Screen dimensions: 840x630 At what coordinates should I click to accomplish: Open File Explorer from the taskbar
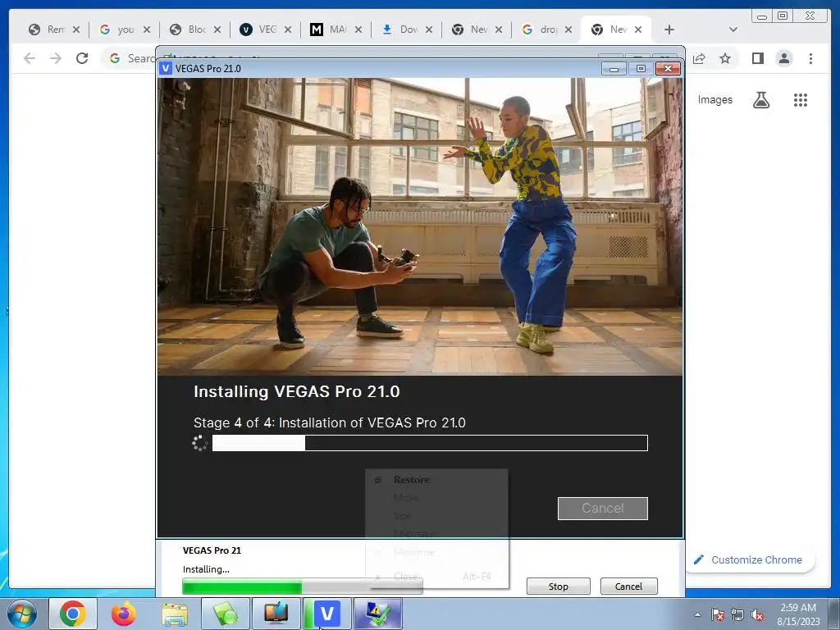[x=175, y=614]
